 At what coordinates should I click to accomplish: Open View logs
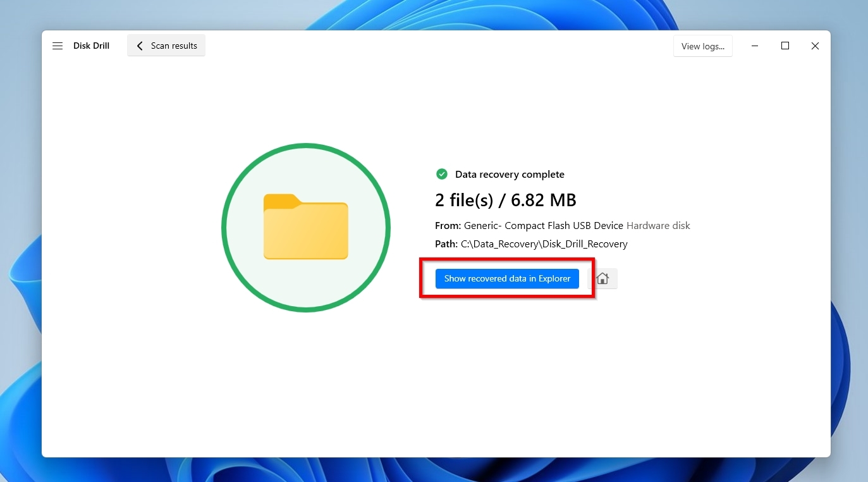pos(702,46)
